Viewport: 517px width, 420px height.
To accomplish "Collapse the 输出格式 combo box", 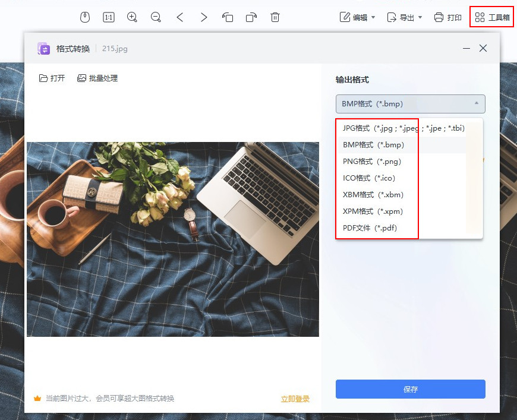I will pyautogui.click(x=411, y=104).
